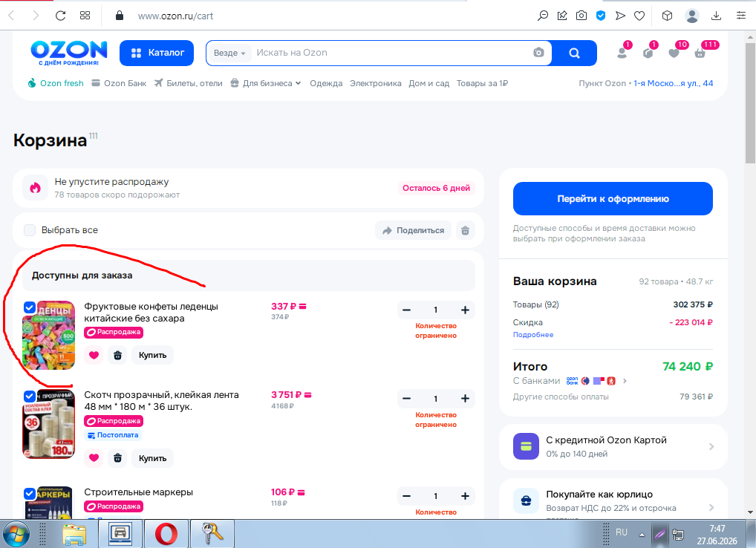
Task: Click Поделиться button
Action: point(413,230)
